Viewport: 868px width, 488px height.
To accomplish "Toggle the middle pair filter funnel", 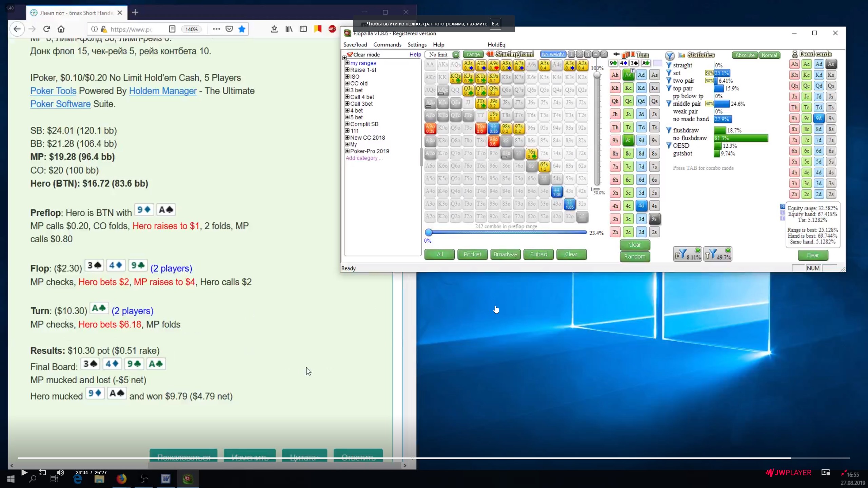I will 669,104.
